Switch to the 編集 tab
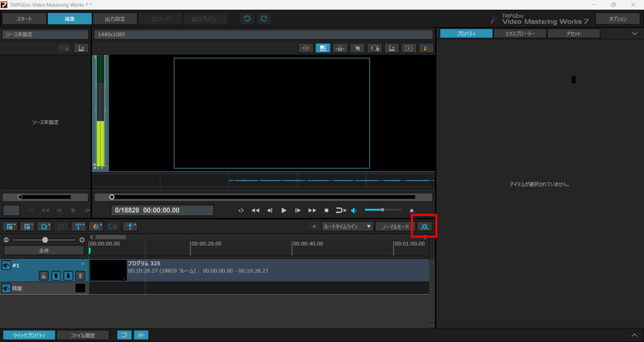This screenshot has height=342, width=644. click(70, 19)
